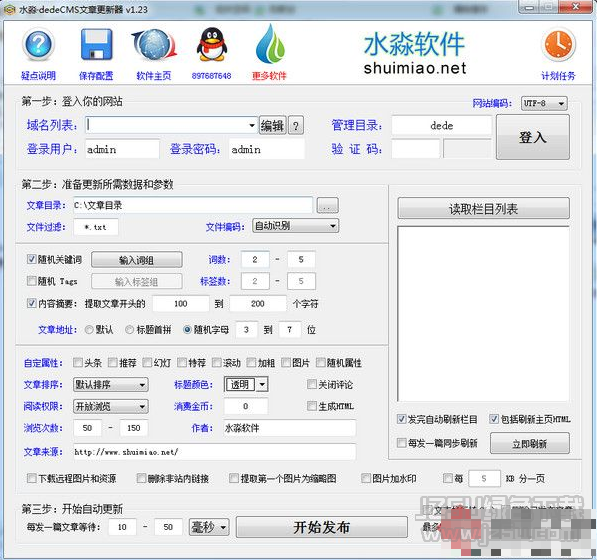
Task: Open the 网站编码 UTF-8 dropdown
Action: pos(544,103)
